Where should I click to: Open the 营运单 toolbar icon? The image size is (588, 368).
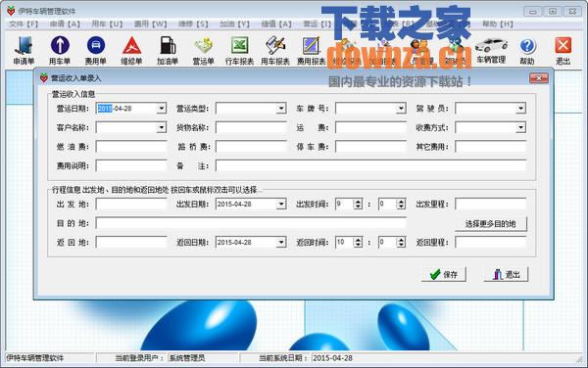point(203,51)
